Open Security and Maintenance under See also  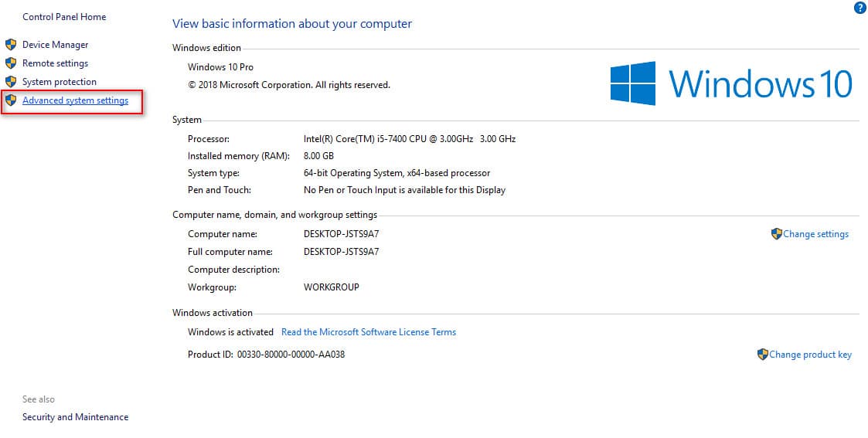[75, 417]
